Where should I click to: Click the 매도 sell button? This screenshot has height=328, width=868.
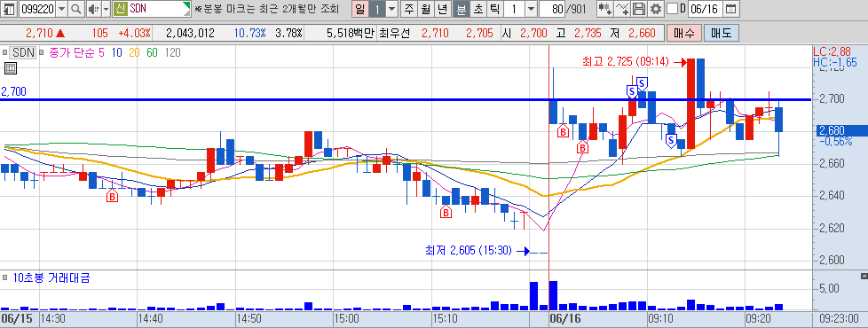[722, 33]
